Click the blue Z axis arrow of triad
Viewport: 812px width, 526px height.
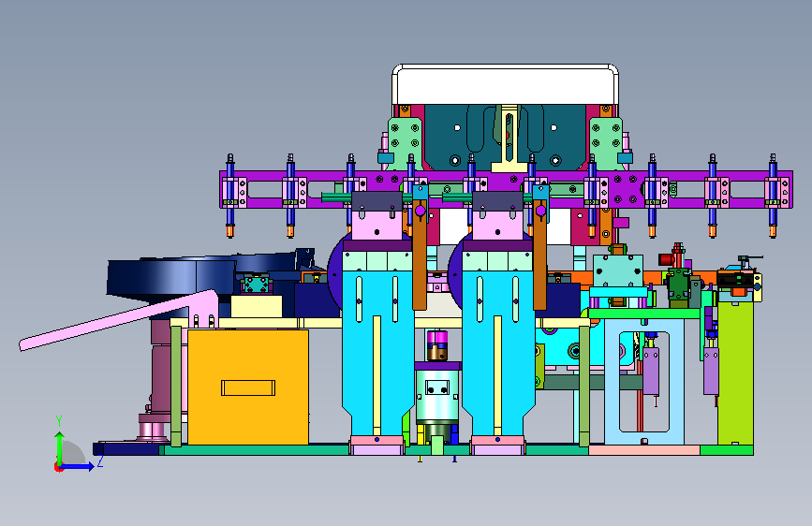78,466
